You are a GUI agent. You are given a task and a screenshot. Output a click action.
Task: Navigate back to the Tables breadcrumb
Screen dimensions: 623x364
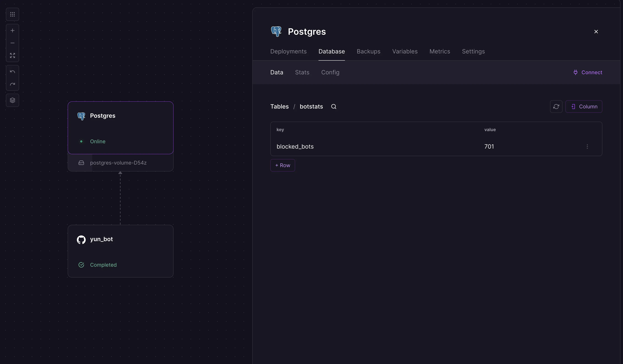(279, 107)
